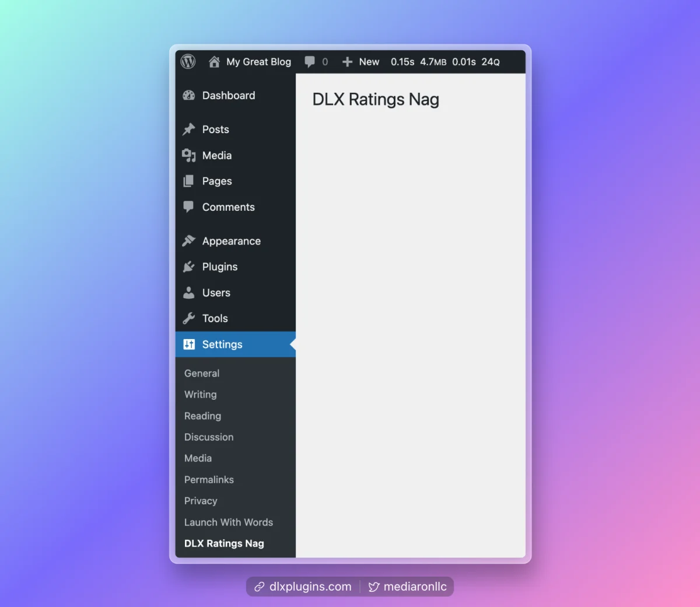700x607 pixels.
Task: Open the Dashboard menu item
Action: (x=236, y=96)
